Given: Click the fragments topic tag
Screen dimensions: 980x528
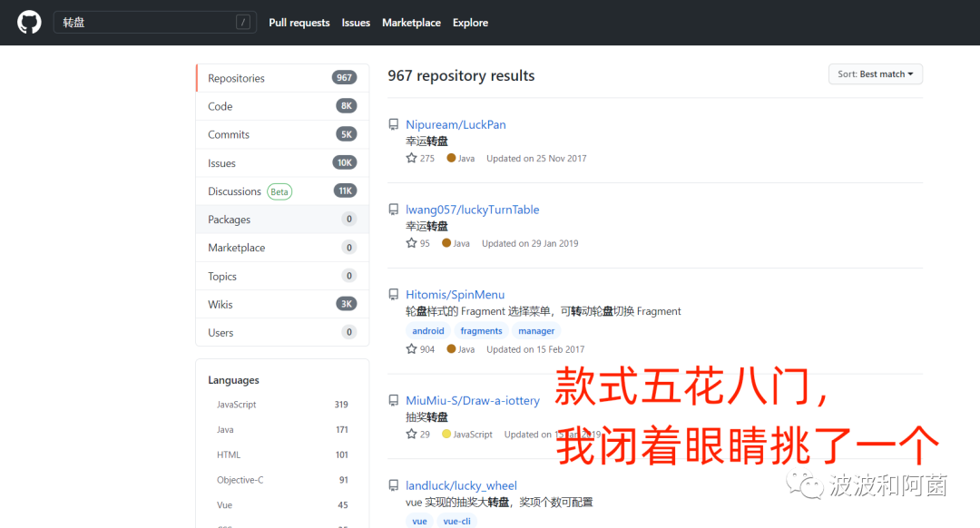Looking at the screenshot, I should pyautogui.click(x=481, y=330).
